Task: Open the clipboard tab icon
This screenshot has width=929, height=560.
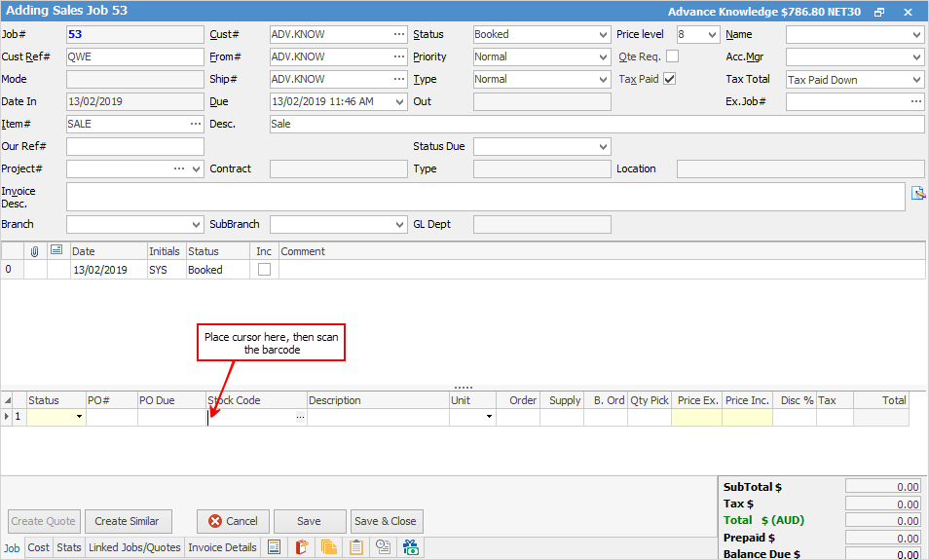Action: [356, 547]
